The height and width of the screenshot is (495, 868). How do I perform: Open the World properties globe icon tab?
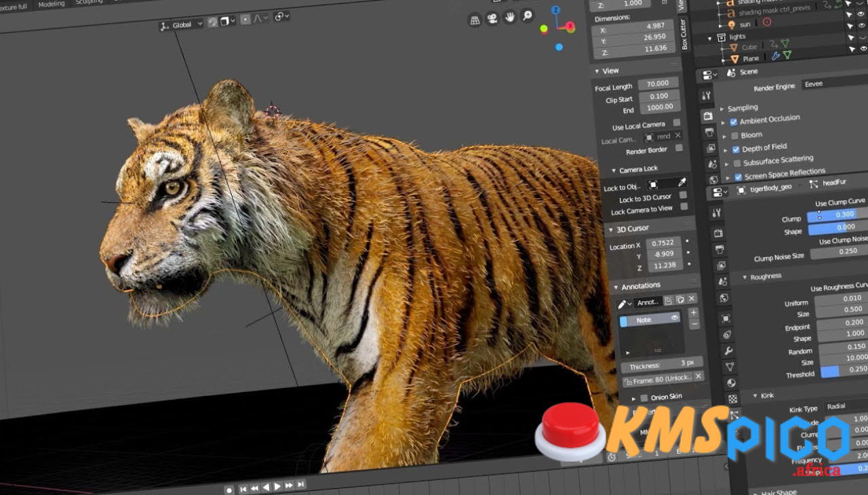pos(713,180)
